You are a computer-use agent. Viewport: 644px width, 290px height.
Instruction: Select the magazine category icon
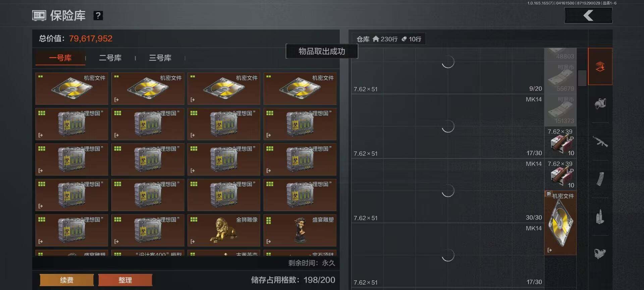600,179
